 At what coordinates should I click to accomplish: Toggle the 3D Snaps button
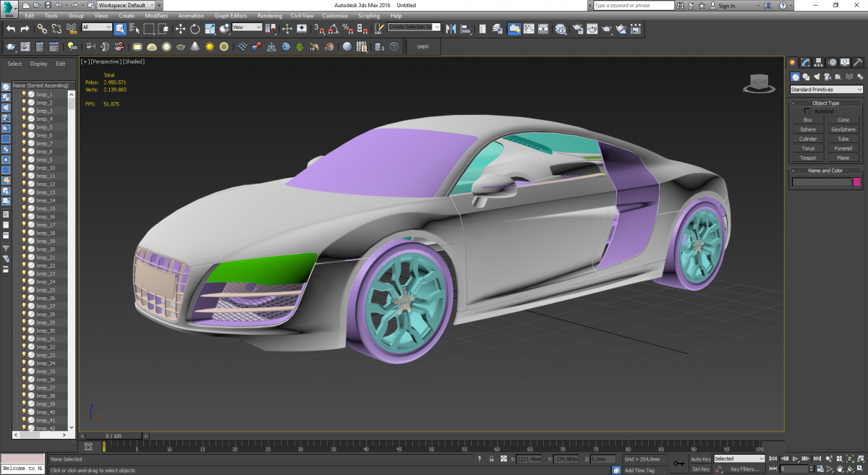click(319, 29)
